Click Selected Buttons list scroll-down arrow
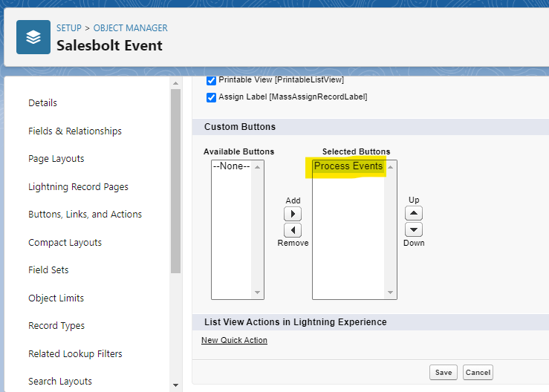 point(391,293)
